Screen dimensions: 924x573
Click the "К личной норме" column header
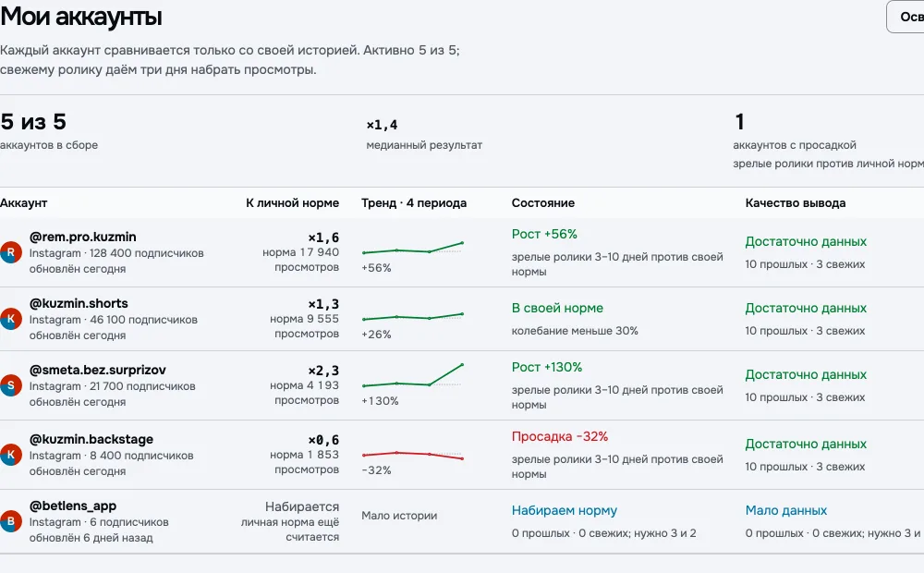(x=292, y=202)
